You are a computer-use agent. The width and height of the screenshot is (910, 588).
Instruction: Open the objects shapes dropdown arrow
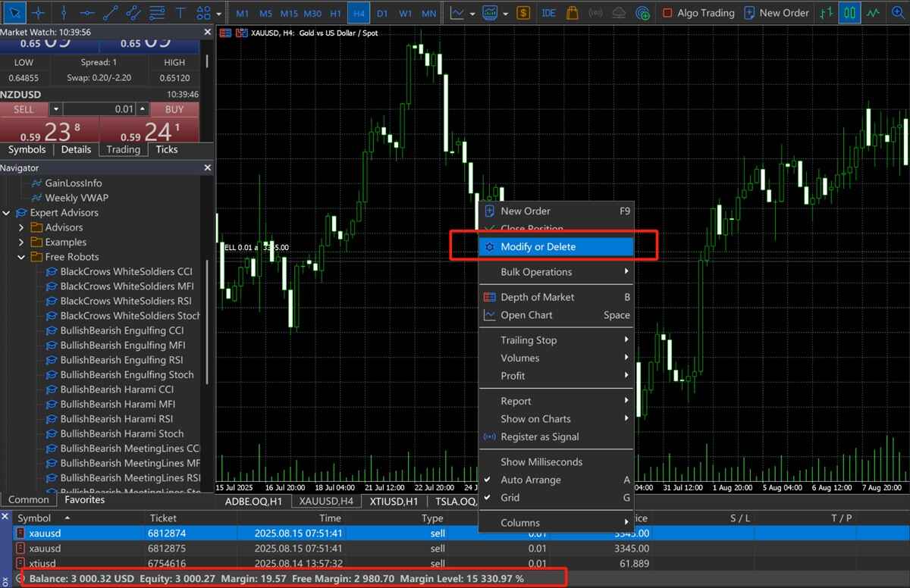pos(219,14)
